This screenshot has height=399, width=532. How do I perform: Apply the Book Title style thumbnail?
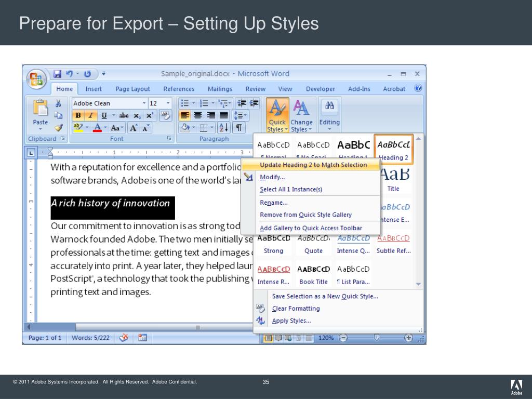coord(313,275)
